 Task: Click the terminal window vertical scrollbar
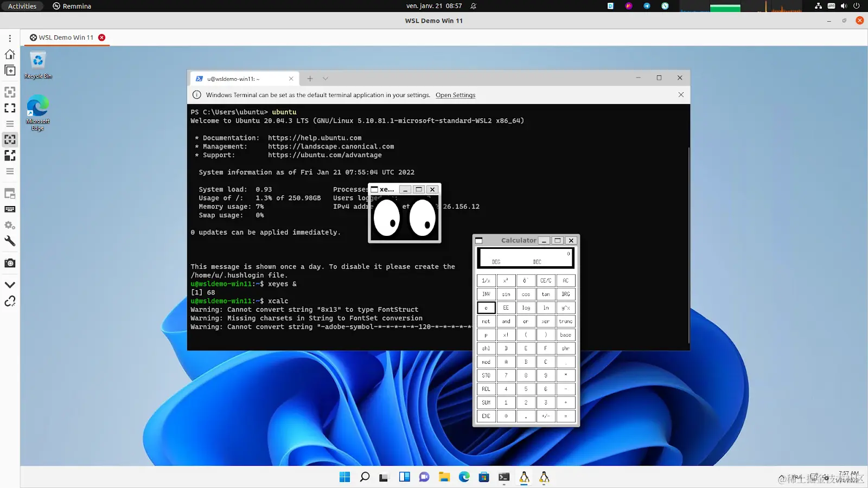tap(688, 245)
